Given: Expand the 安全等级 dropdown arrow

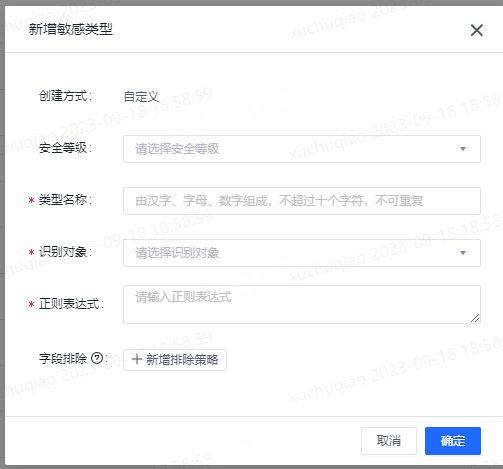Looking at the screenshot, I should pos(463,149).
